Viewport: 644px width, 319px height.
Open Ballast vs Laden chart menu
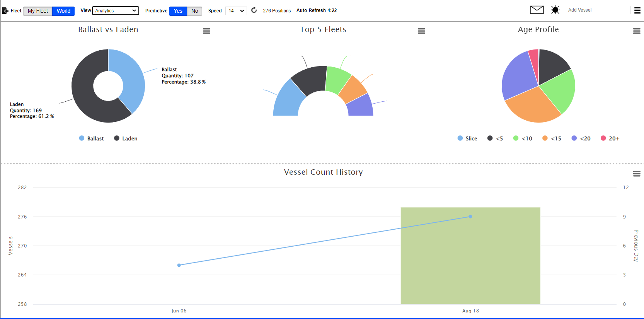tap(206, 31)
